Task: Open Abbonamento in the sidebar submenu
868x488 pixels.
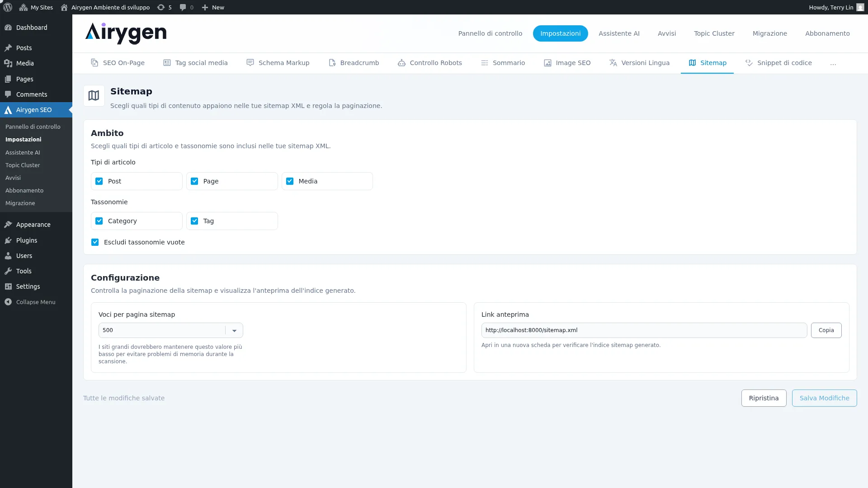Action: (24, 191)
